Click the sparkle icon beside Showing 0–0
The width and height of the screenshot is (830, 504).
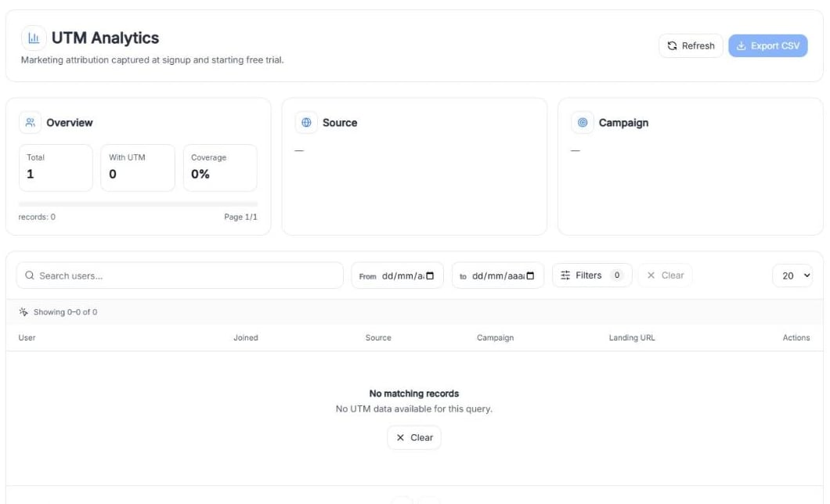(x=23, y=312)
